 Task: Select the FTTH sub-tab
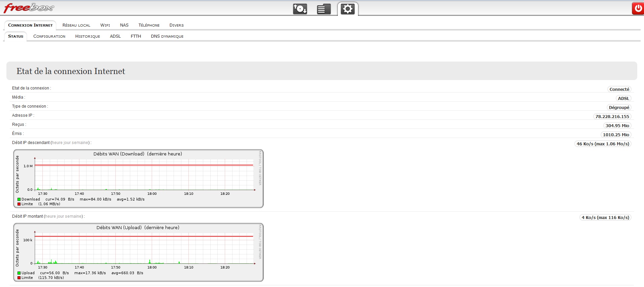(136, 36)
